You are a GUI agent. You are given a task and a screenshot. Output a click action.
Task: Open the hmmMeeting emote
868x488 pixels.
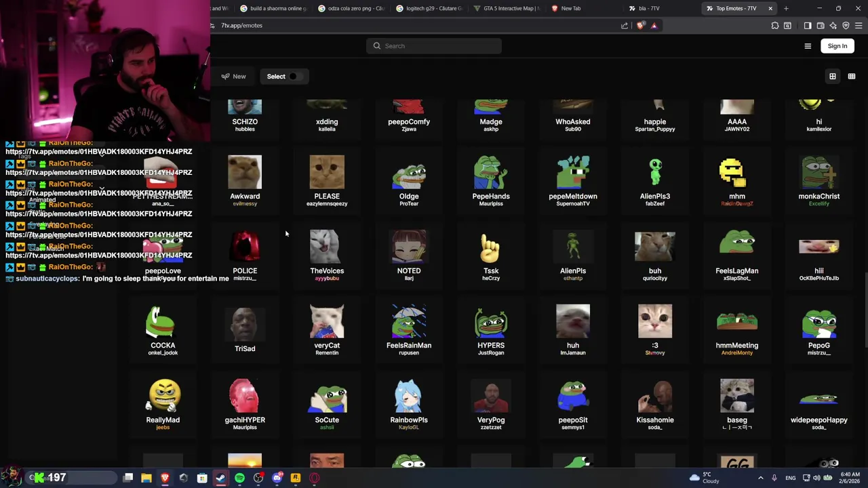pos(737,329)
